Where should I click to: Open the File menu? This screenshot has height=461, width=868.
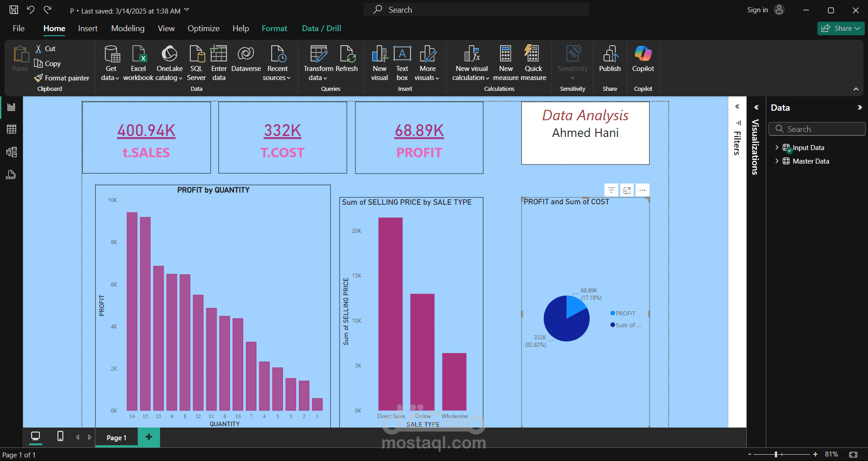pyautogui.click(x=19, y=28)
